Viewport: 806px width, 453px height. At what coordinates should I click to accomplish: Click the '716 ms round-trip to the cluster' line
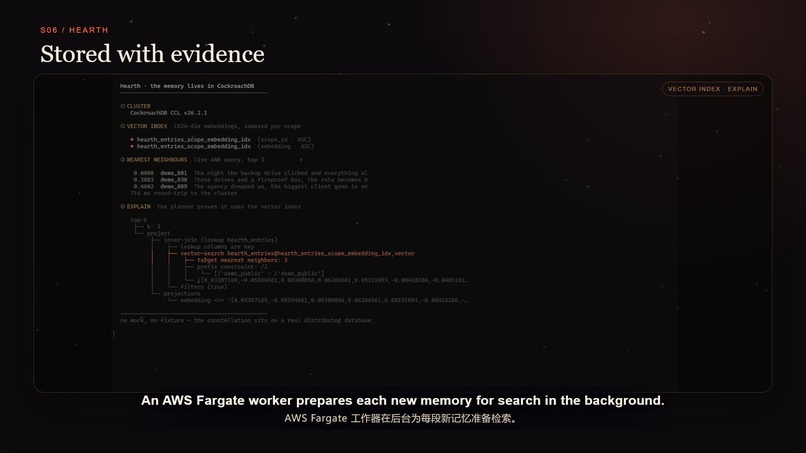(184, 193)
